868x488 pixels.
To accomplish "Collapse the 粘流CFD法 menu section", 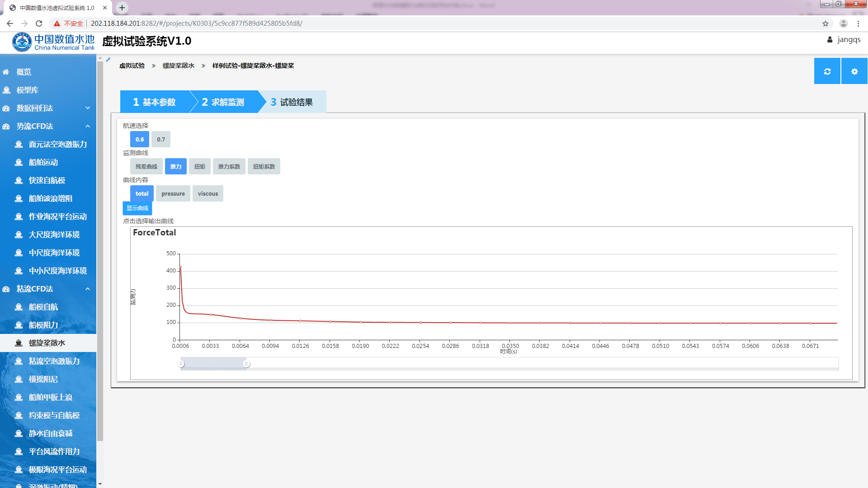I will pos(88,289).
